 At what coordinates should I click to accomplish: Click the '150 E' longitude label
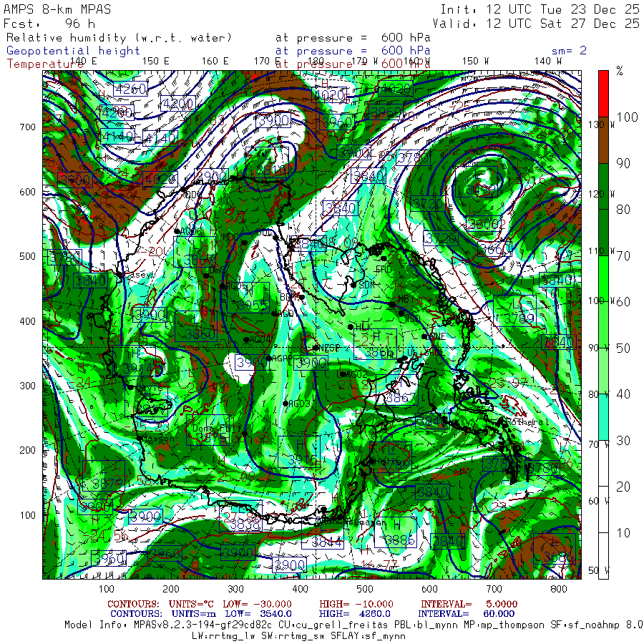coord(156,62)
